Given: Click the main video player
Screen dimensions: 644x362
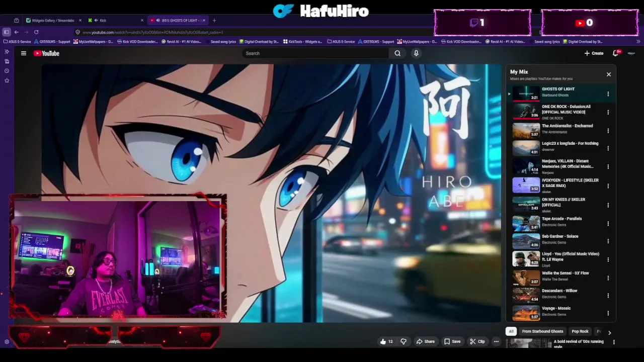Looking at the screenshot, I should coord(272,193).
